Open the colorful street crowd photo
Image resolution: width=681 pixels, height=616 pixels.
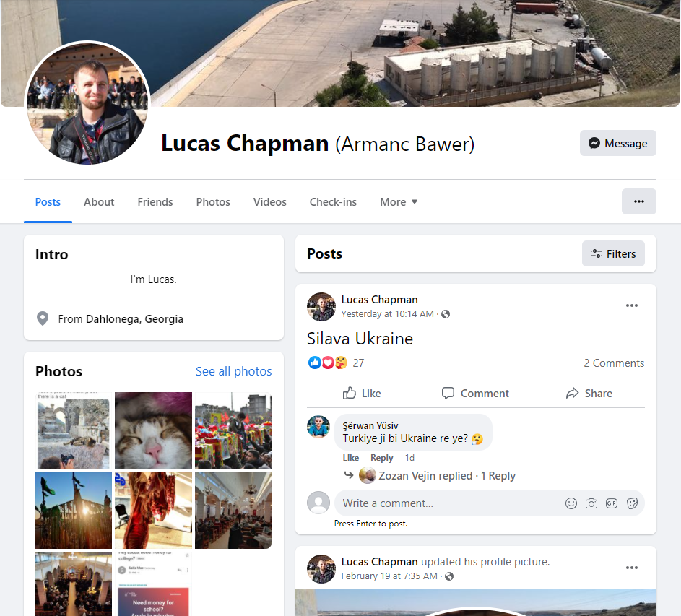[x=233, y=430]
